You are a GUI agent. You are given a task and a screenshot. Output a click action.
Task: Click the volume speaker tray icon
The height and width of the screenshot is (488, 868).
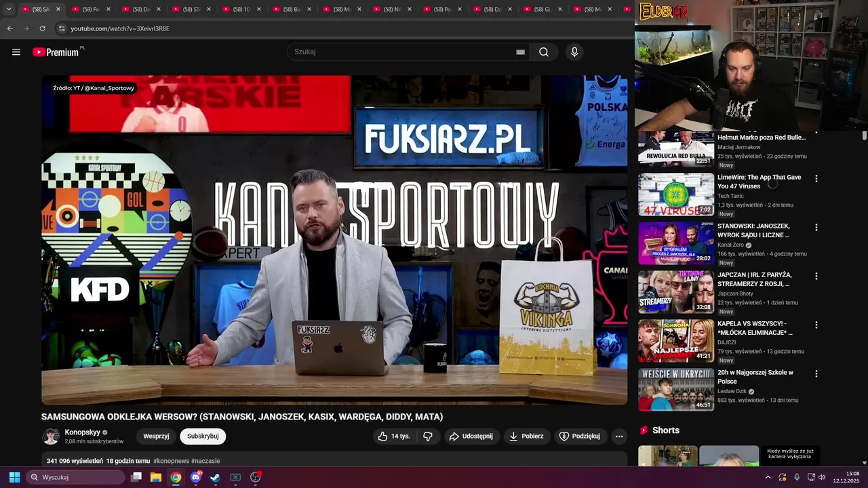pyautogui.click(x=821, y=477)
